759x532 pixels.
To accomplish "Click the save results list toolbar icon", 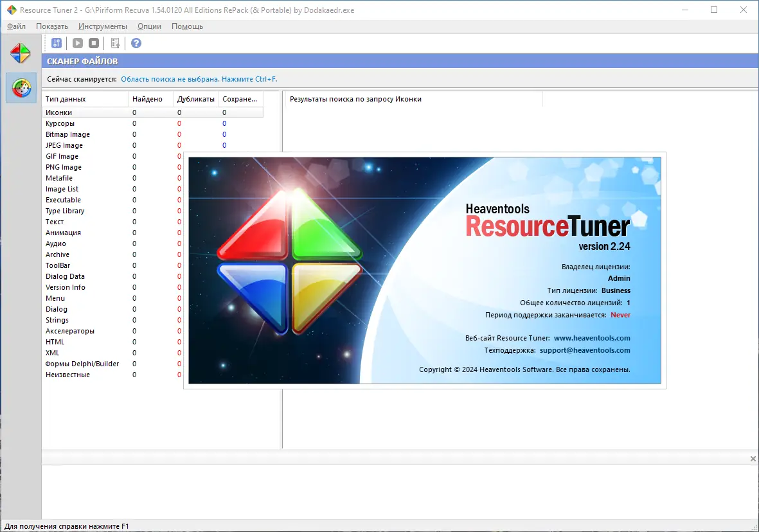I will 115,43.
